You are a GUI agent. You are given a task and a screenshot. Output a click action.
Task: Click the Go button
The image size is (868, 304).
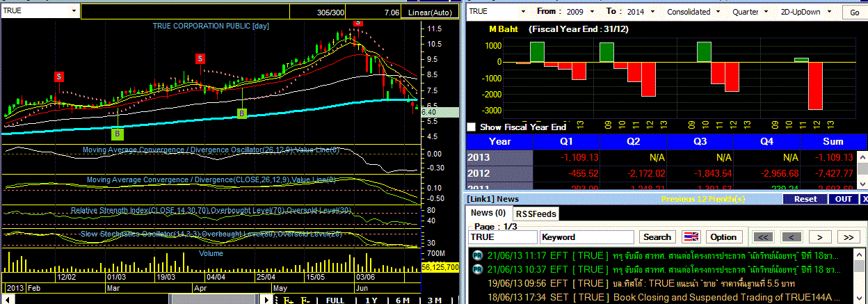[x=855, y=13]
